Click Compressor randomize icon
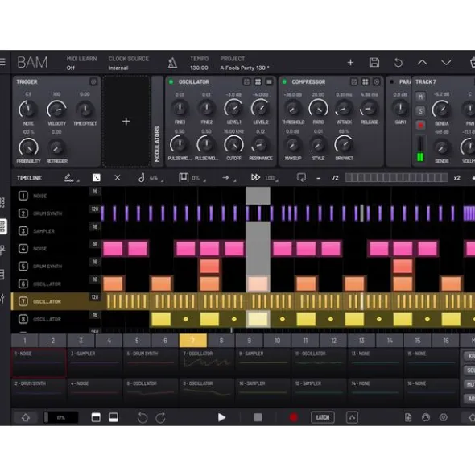Image resolution: width=475 pixels, height=476 pixels. pos(354,81)
